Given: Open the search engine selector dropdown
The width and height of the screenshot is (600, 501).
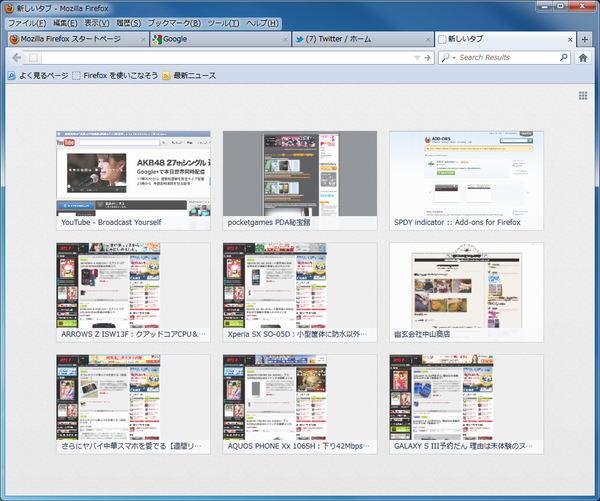Looking at the screenshot, I should pos(447,57).
